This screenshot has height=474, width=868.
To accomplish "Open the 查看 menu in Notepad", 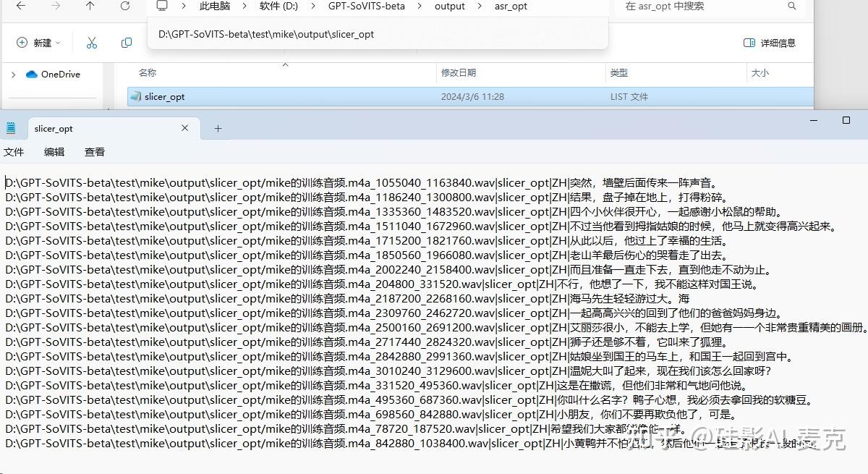I will (94, 152).
